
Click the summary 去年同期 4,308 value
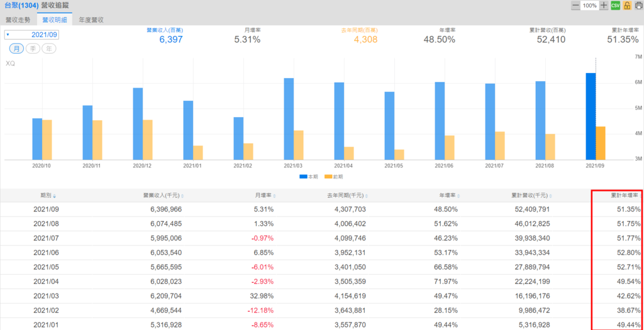click(x=365, y=40)
